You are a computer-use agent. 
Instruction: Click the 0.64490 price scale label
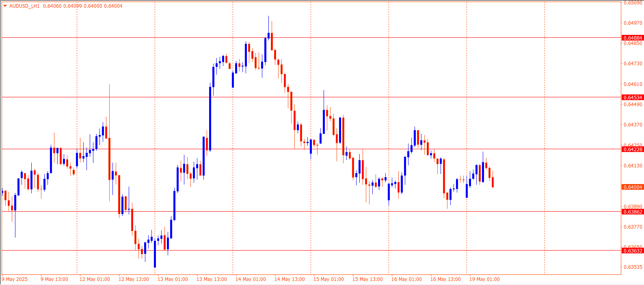point(633,105)
